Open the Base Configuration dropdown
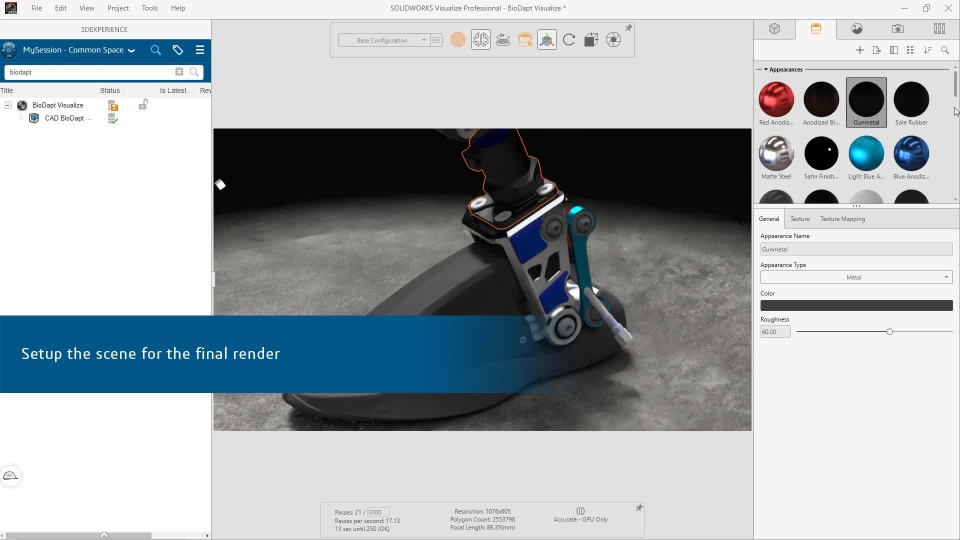 (383, 40)
